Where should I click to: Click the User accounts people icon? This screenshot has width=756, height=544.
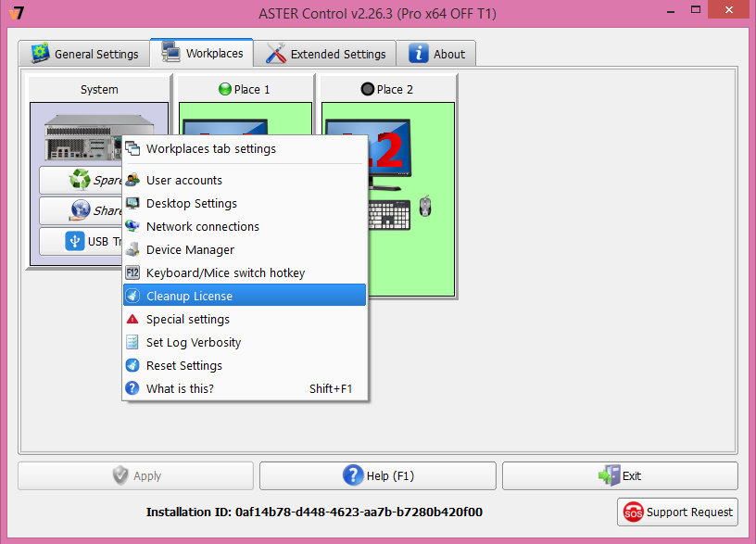point(132,180)
